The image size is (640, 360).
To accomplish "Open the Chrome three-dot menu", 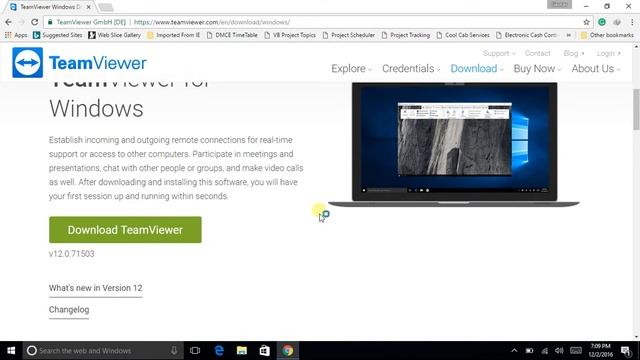I will tap(632, 22).
